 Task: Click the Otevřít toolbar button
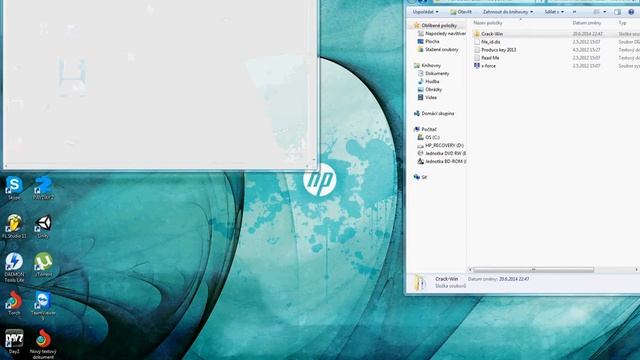coord(461,12)
